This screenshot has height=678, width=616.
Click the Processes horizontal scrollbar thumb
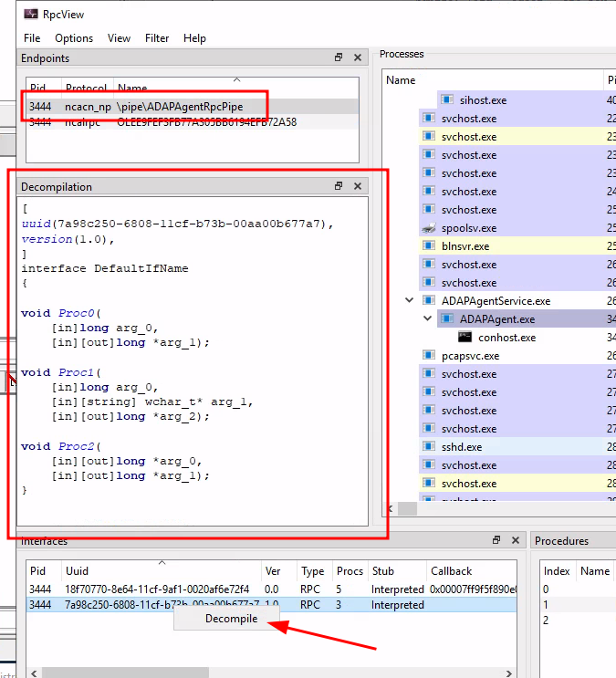pyautogui.click(x=407, y=508)
